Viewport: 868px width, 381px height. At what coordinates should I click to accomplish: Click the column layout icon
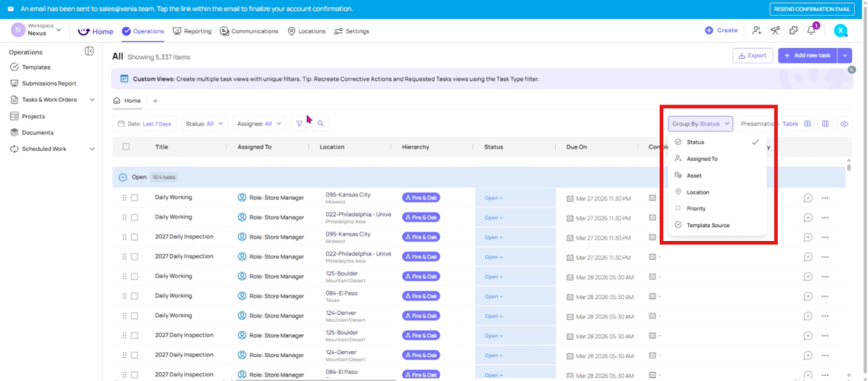[x=825, y=124]
